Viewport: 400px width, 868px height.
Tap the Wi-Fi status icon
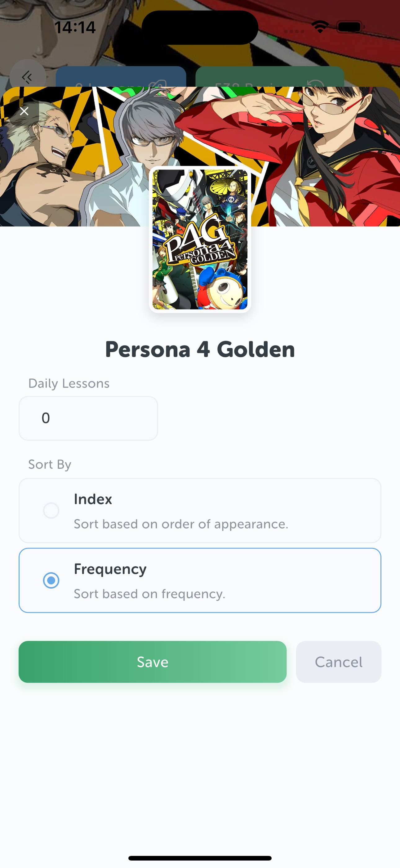pos(320,27)
